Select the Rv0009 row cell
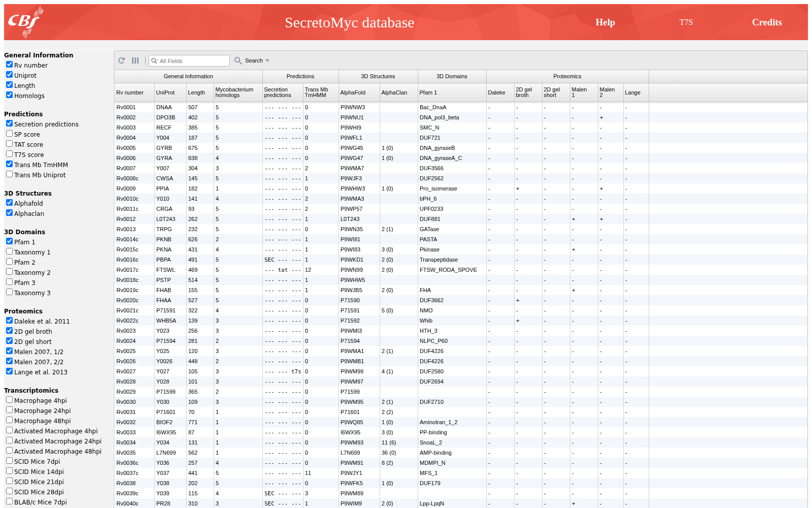The height and width of the screenshot is (508, 812). pyautogui.click(x=134, y=188)
